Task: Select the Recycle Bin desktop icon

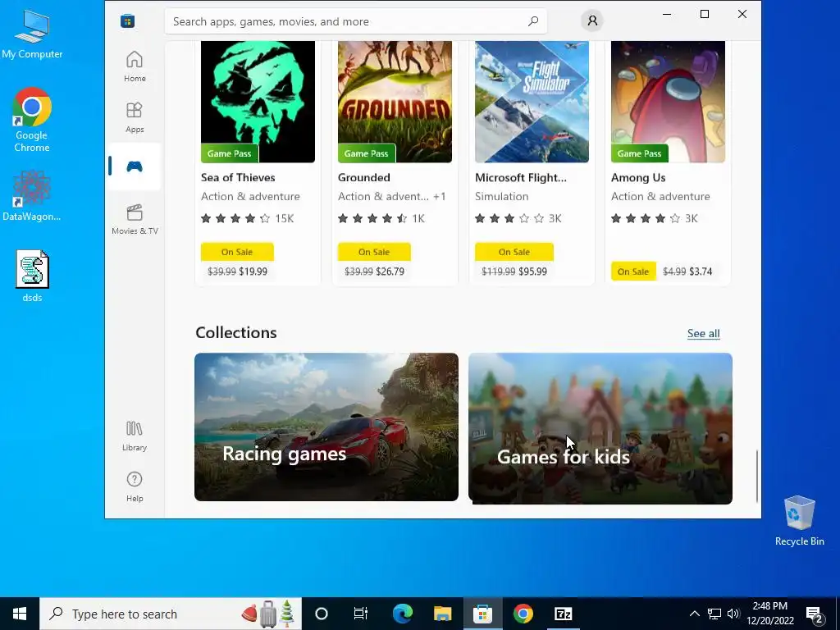Action: (799, 521)
